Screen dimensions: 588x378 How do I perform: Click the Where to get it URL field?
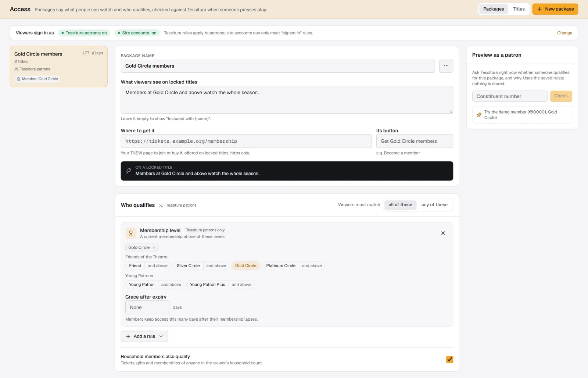coord(246,141)
